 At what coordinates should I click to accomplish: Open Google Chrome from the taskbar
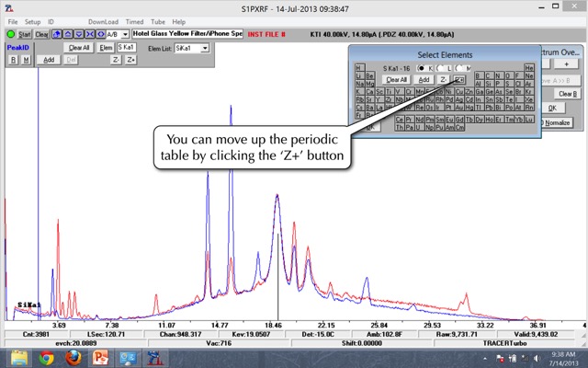pos(46,358)
